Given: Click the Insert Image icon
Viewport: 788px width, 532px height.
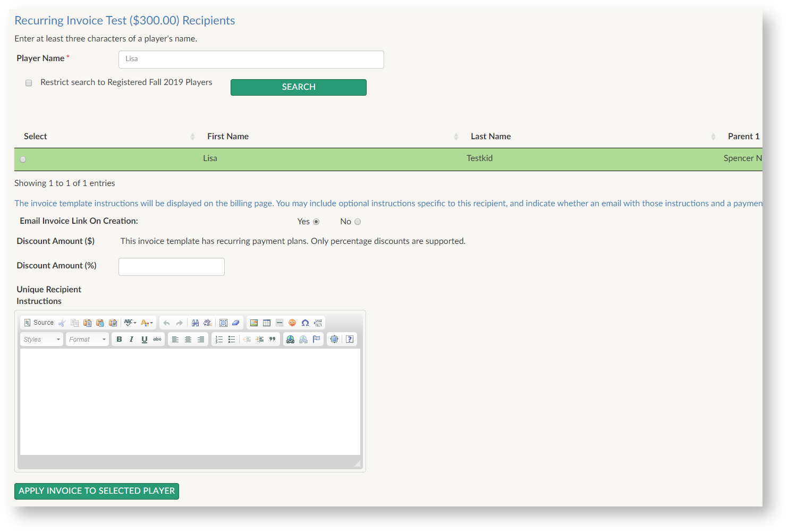Looking at the screenshot, I should 254,323.
